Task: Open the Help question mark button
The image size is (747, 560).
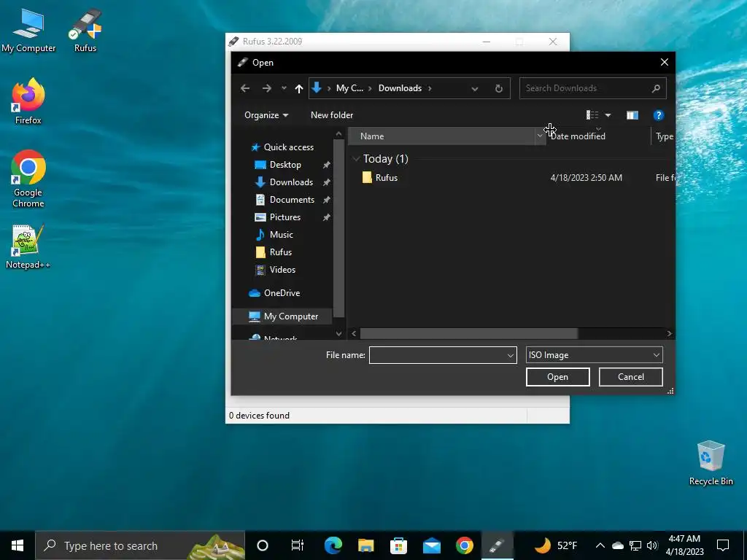Action: coord(659,115)
